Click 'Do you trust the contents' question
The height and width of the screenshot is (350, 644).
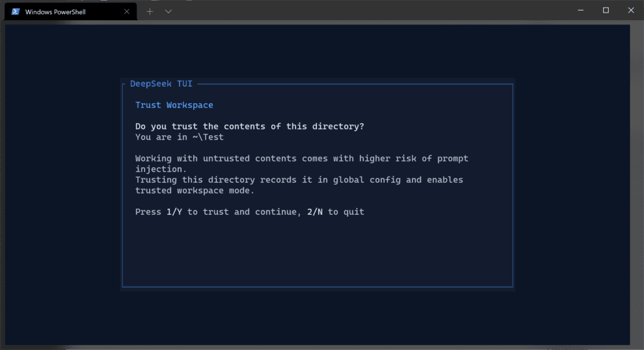coord(249,126)
